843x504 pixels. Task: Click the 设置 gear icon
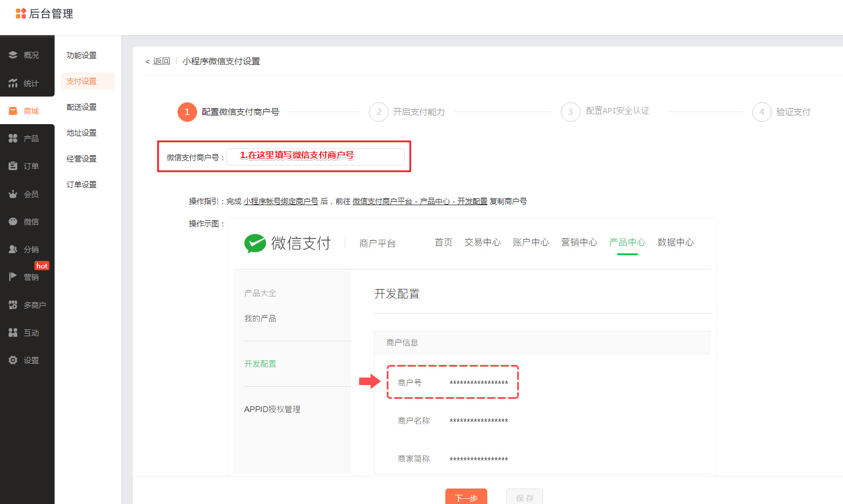point(13,360)
